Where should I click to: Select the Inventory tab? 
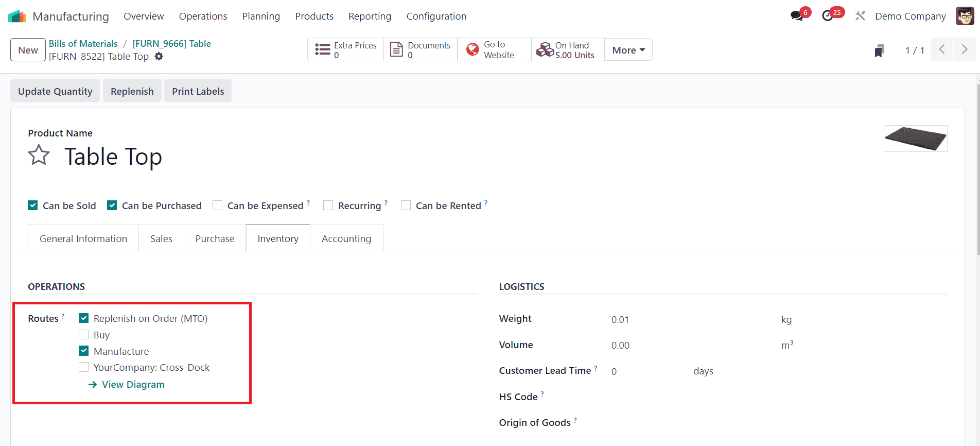click(x=278, y=238)
